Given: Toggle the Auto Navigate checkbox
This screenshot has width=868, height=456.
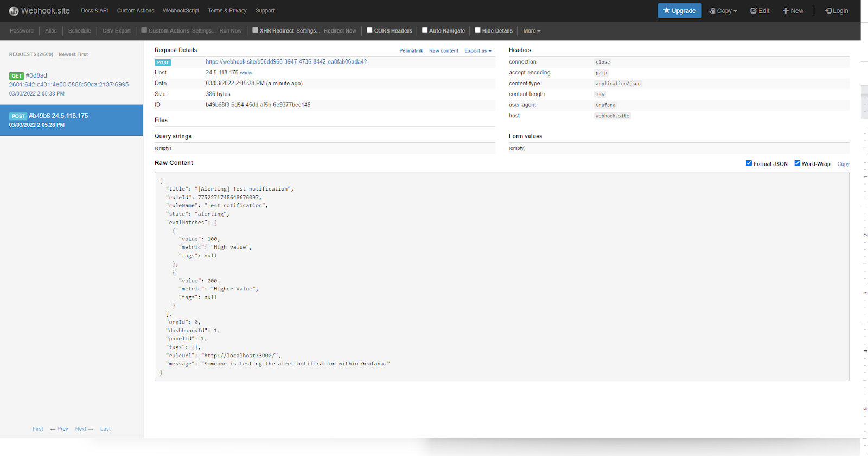Looking at the screenshot, I should pyautogui.click(x=425, y=30).
